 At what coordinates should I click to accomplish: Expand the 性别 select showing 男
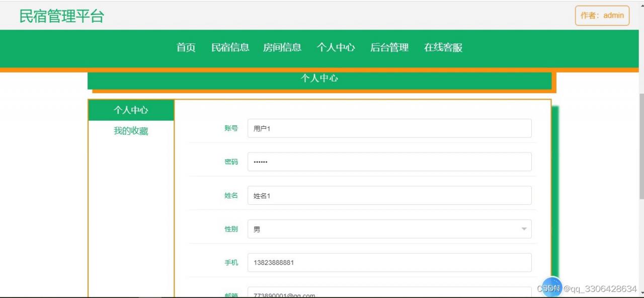(x=388, y=229)
